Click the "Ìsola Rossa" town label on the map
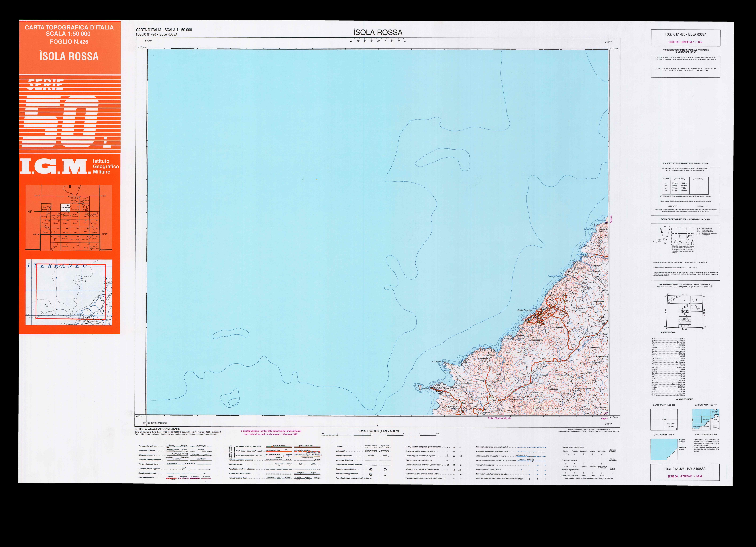 [443, 388]
